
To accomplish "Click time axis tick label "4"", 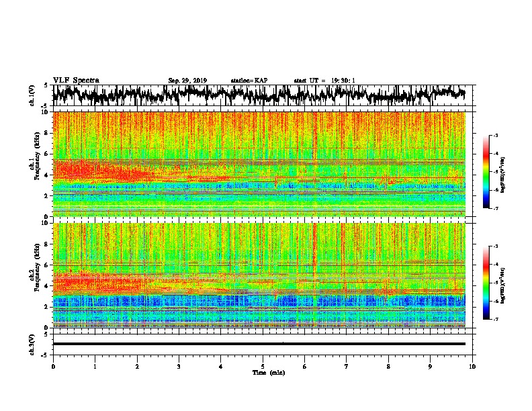I will pos(221,367).
